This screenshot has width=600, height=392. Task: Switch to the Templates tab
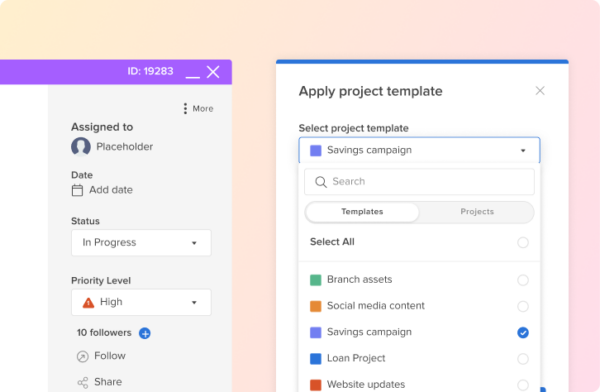pyautogui.click(x=362, y=212)
